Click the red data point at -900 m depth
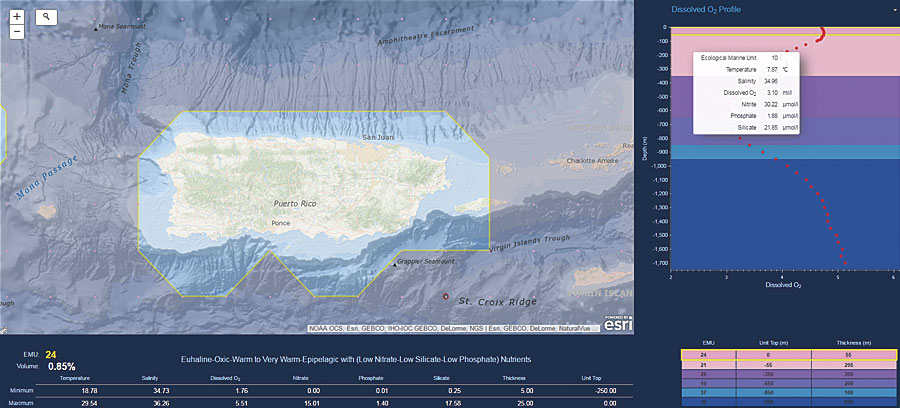 [x=762, y=152]
